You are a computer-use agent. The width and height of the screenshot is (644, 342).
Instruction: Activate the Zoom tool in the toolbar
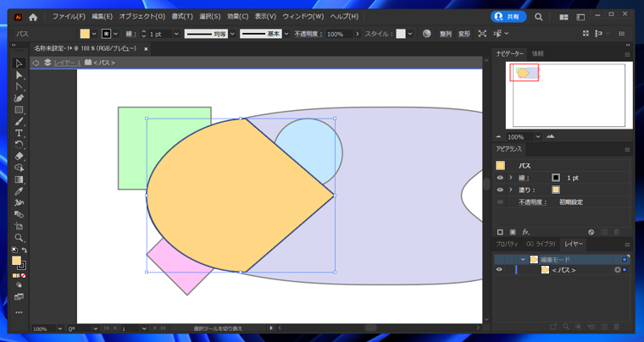point(19,238)
